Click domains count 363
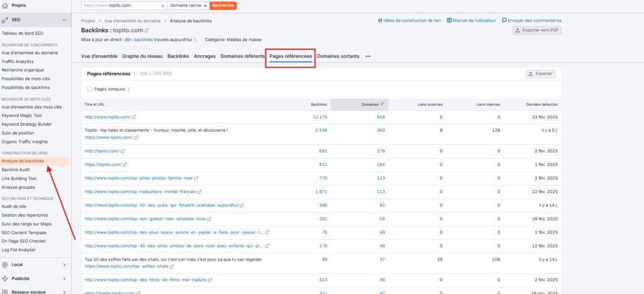The width and height of the screenshot is (644, 294). (380, 130)
